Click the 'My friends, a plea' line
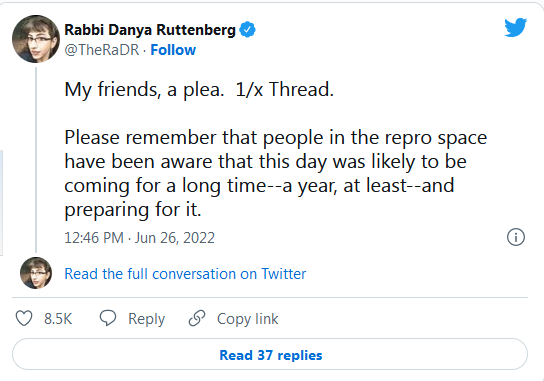The image size is (544, 381). tap(199, 90)
